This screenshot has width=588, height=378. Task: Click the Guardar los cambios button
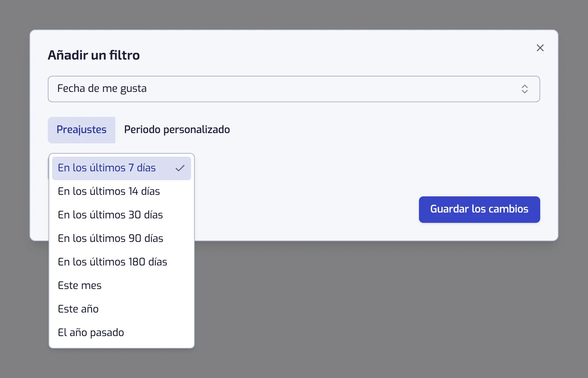click(479, 209)
